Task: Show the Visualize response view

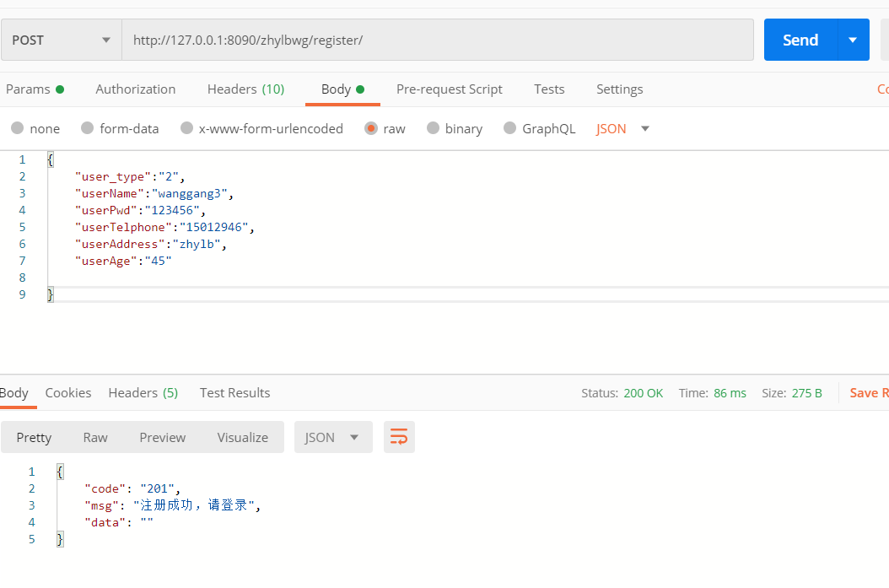Action: tap(243, 437)
